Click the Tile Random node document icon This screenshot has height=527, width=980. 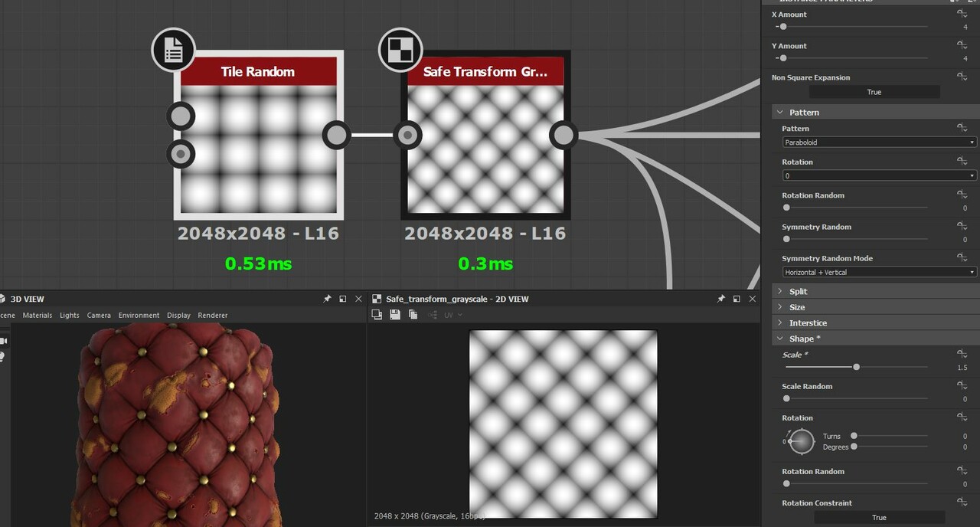click(173, 50)
